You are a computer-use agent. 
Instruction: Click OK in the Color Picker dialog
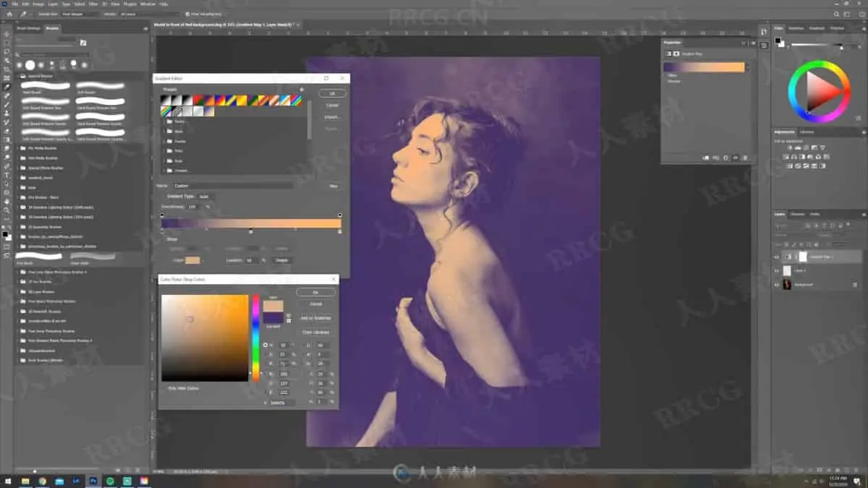tap(315, 292)
